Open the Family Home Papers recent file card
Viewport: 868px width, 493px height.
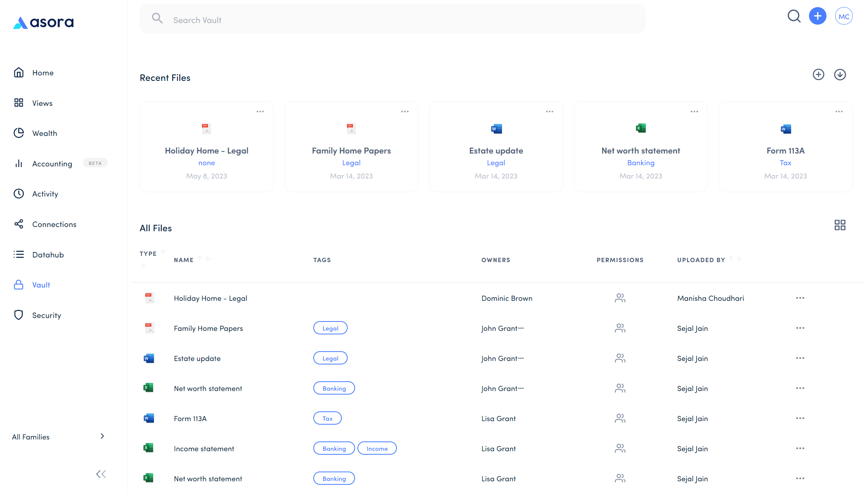coord(351,151)
